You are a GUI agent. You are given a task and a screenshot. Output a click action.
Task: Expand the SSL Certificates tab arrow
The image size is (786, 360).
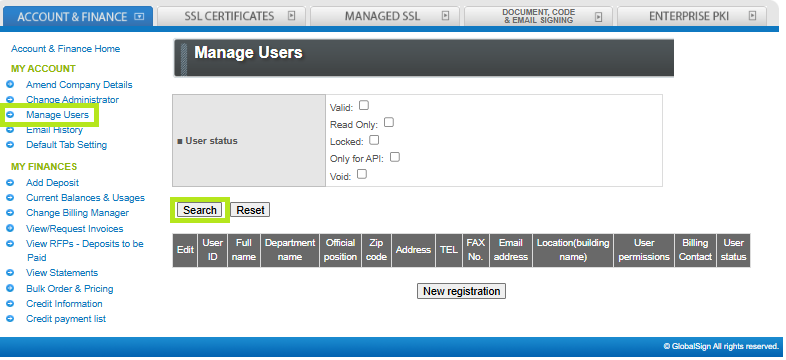point(292,16)
